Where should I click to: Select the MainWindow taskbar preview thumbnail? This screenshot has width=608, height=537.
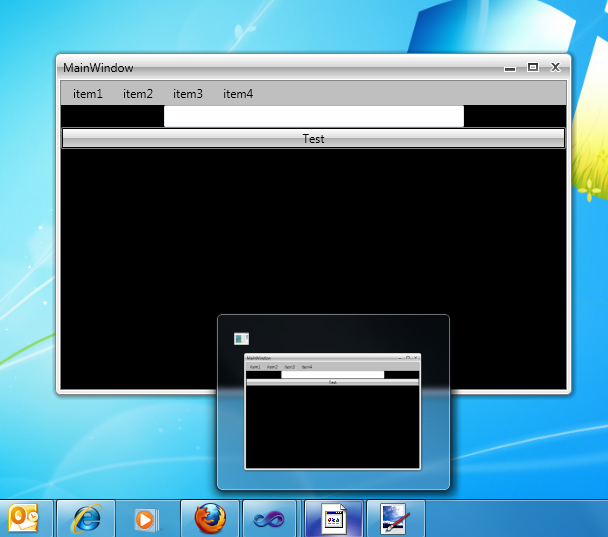(332, 411)
